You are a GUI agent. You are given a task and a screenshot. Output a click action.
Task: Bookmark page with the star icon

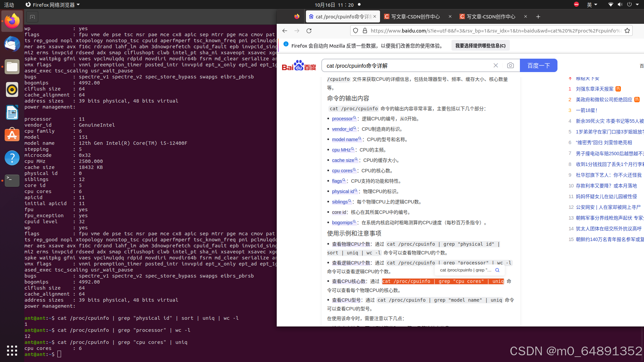pos(627,31)
